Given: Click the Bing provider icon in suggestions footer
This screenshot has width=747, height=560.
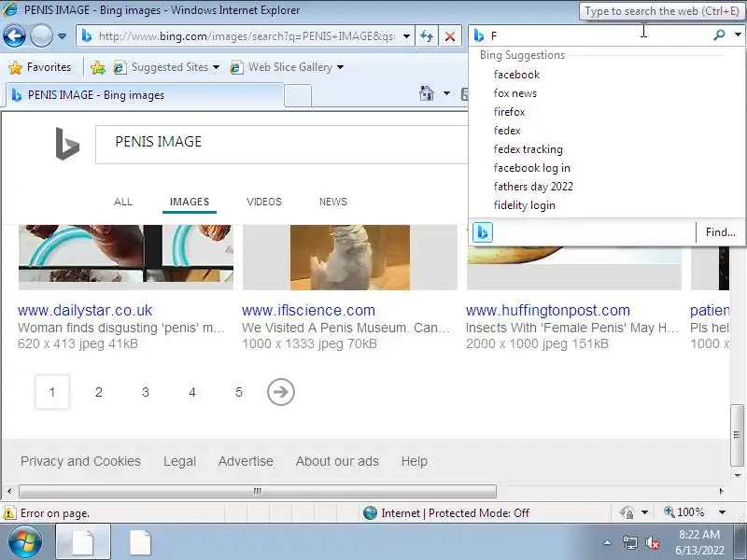Looking at the screenshot, I should (482, 232).
